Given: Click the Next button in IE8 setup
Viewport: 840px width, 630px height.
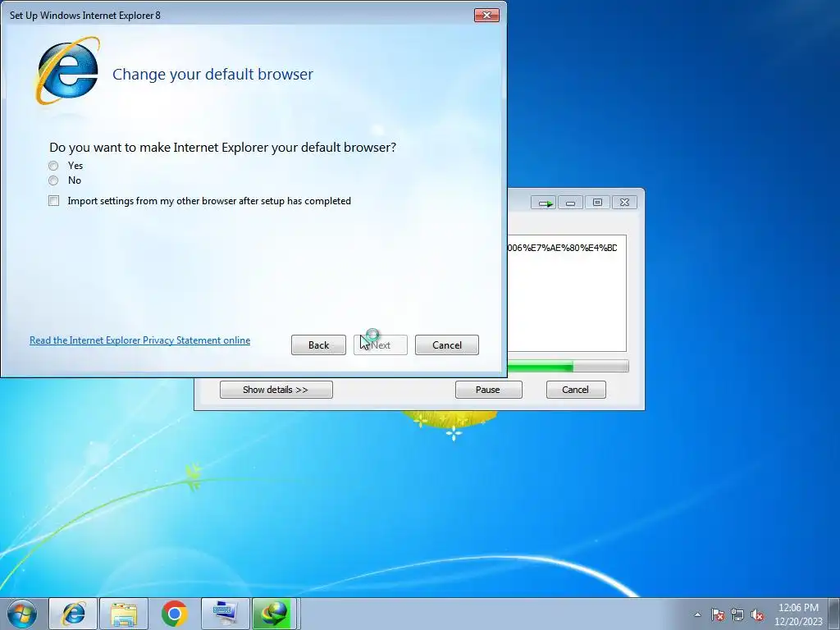Looking at the screenshot, I should click(381, 345).
